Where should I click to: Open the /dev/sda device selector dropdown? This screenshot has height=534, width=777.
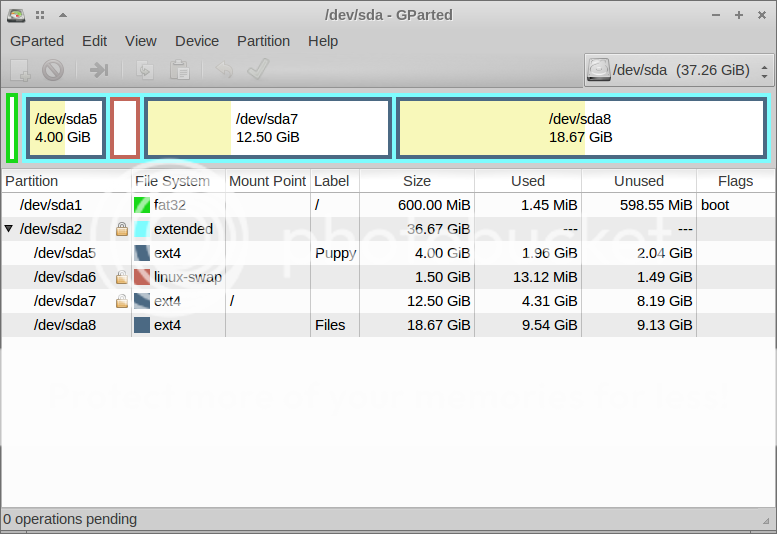pyautogui.click(x=678, y=71)
